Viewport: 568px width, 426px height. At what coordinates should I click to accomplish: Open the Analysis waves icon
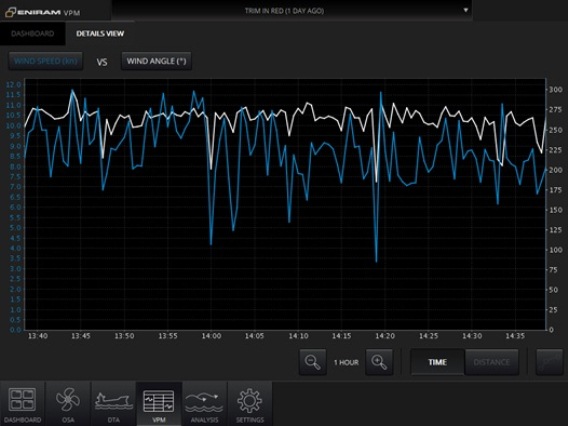[204, 403]
